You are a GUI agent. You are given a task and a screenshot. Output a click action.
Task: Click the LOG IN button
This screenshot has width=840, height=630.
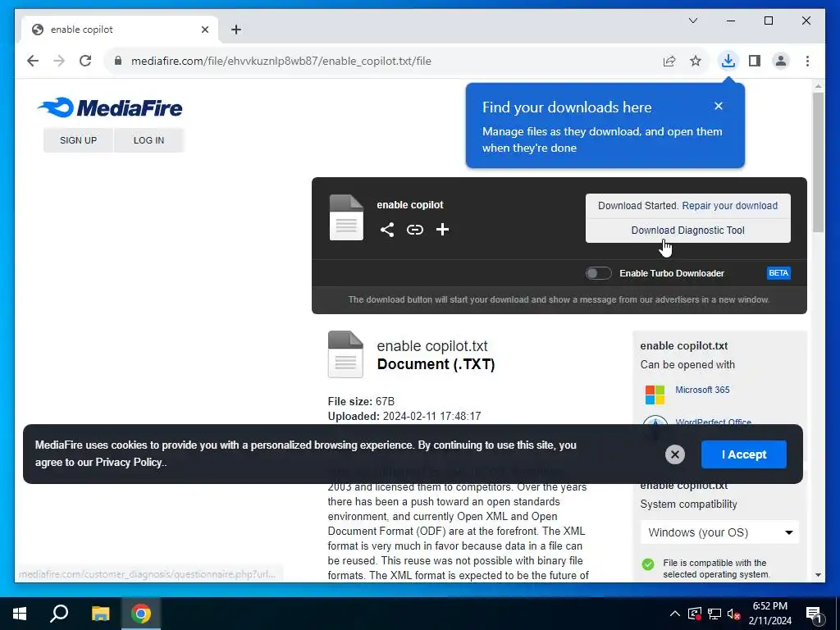coord(148,140)
